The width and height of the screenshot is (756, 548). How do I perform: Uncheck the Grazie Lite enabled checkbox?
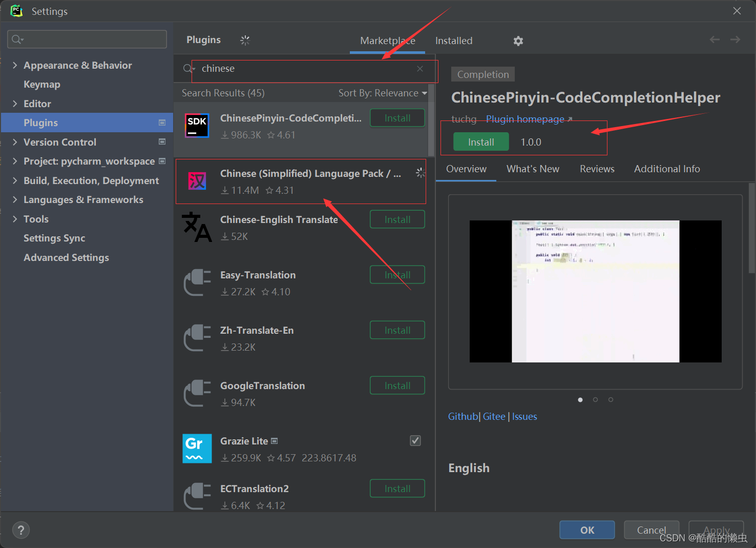(415, 440)
